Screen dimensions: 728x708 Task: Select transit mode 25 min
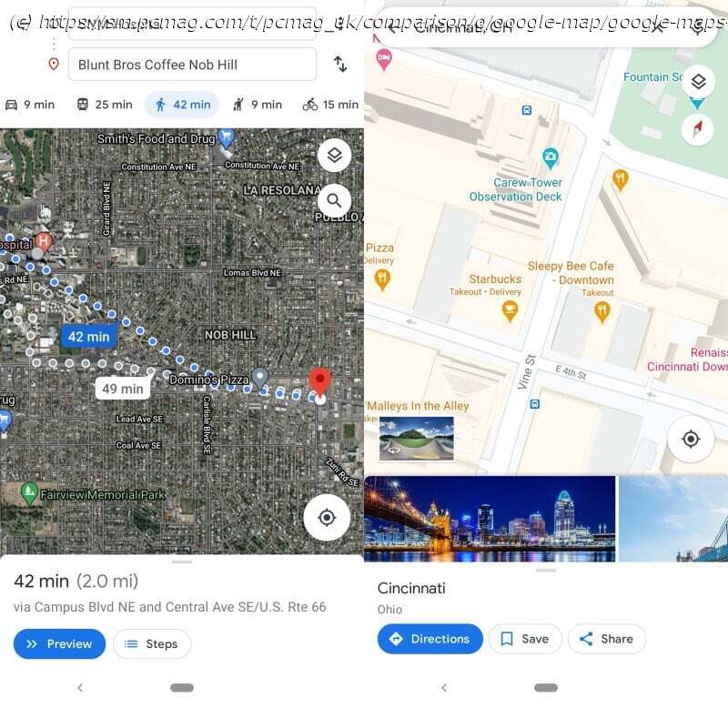coord(104,105)
